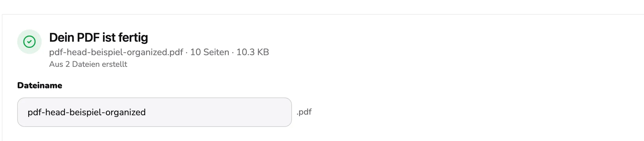Viewport: 644px width, 141px height.
Task: Click the 'Dateiname' field label
Action: 40,85
